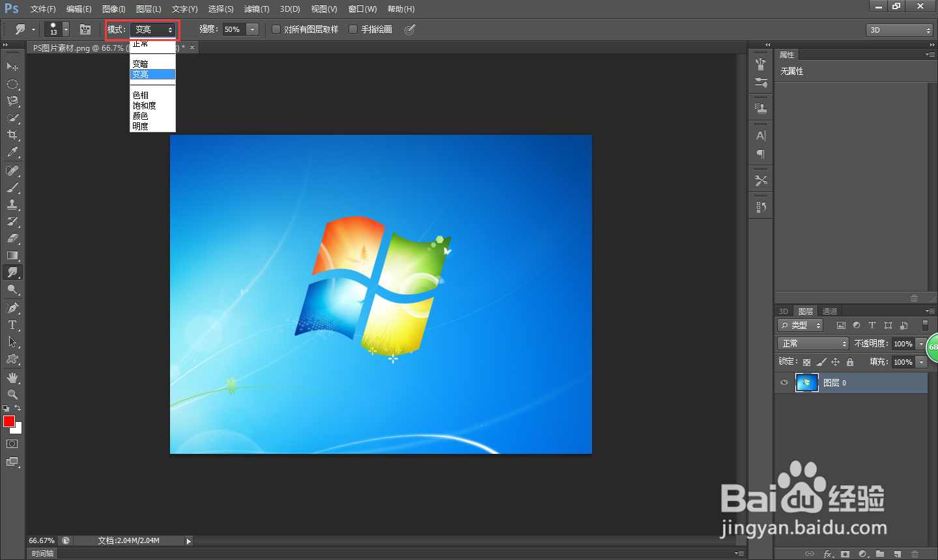Open brush preset picker arrow

(65, 29)
